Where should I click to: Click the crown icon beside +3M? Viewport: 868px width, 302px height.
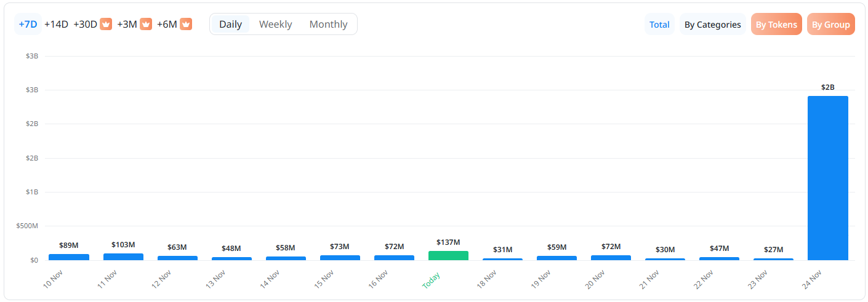pos(146,25)
